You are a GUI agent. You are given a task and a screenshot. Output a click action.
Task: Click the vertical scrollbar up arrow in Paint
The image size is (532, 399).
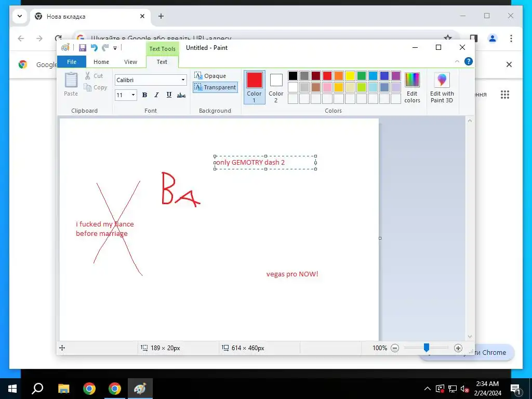click(470, 121)
